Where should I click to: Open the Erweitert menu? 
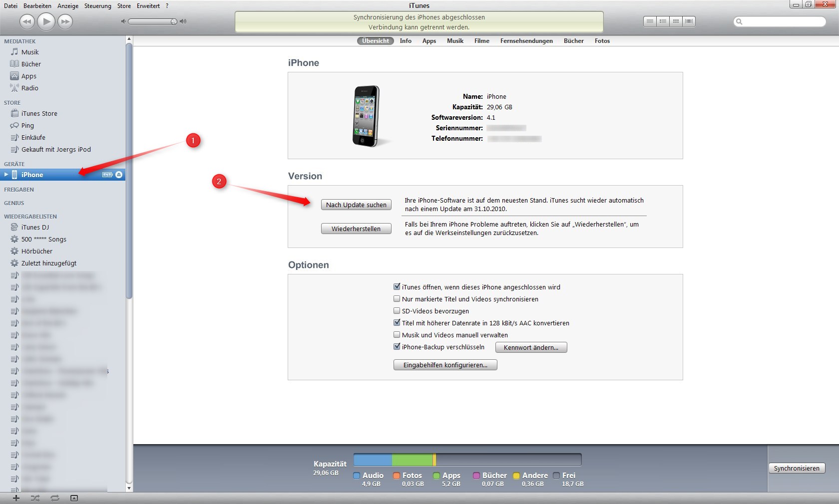[x=148, y=6]
